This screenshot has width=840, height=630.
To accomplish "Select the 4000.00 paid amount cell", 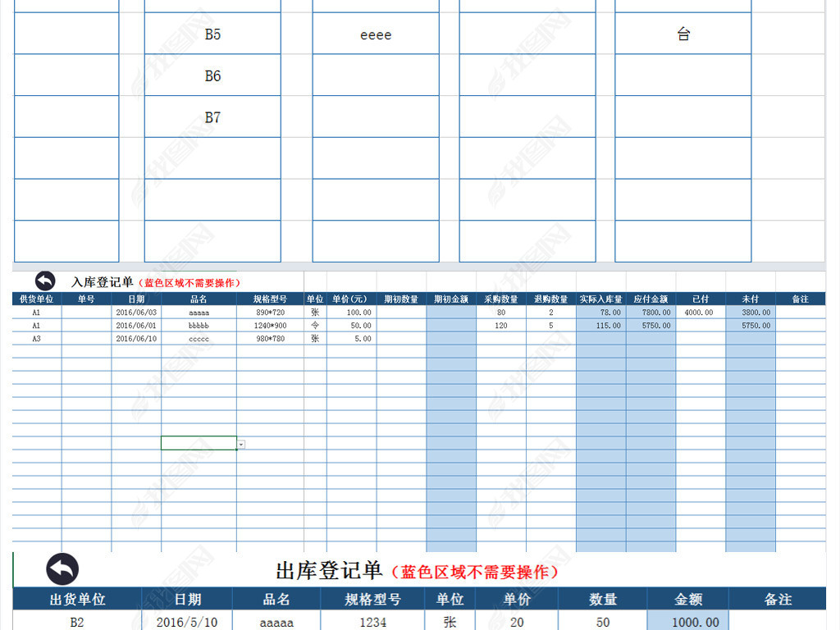I will click(x=700, y=313).
